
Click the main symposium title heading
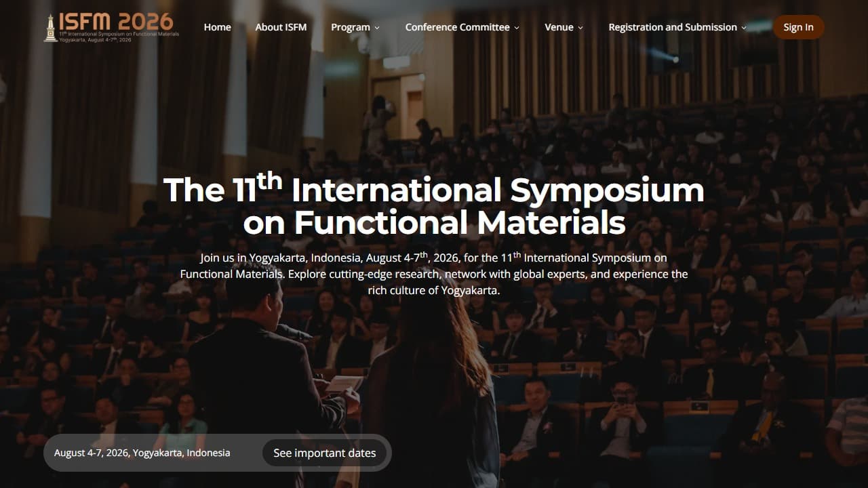(434, 205)
